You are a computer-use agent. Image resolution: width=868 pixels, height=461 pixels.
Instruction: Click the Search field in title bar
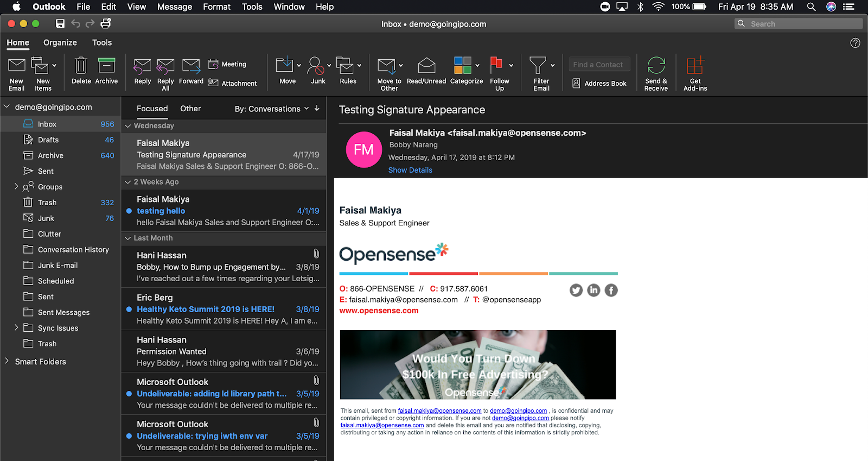[x=799, y=24]
